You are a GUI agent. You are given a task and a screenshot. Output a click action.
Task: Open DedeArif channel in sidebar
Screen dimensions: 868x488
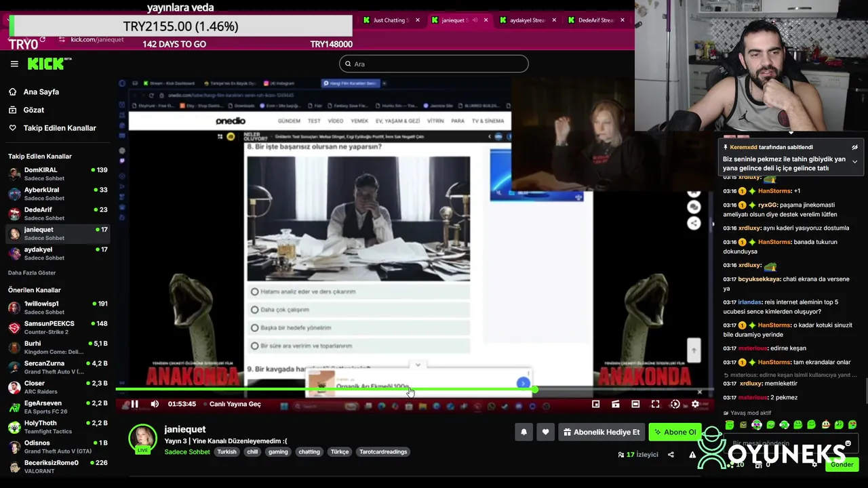(x=58, y=213)
